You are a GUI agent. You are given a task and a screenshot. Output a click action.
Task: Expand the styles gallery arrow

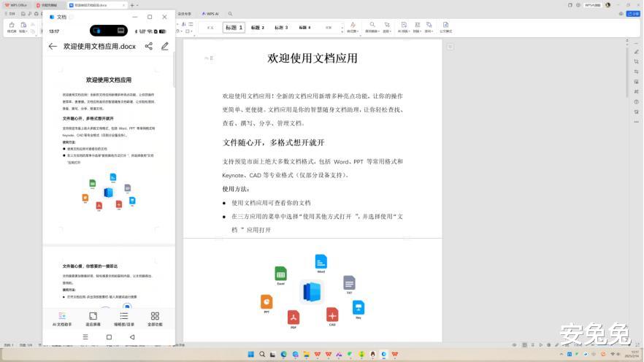(x=342, y=31)
